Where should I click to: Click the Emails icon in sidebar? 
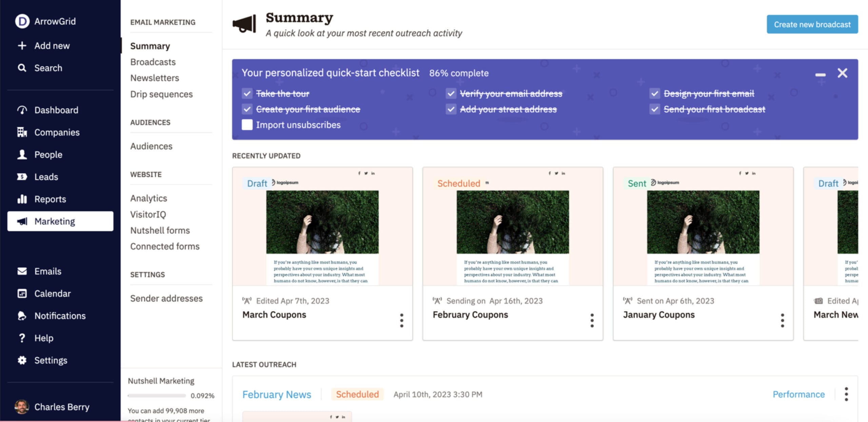[22, 271]
